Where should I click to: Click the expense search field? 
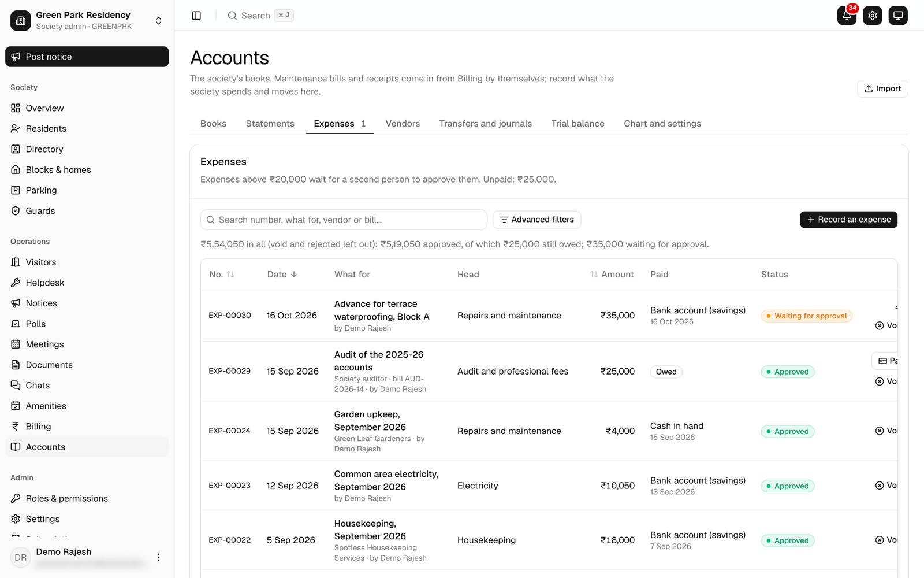[344, 220]
